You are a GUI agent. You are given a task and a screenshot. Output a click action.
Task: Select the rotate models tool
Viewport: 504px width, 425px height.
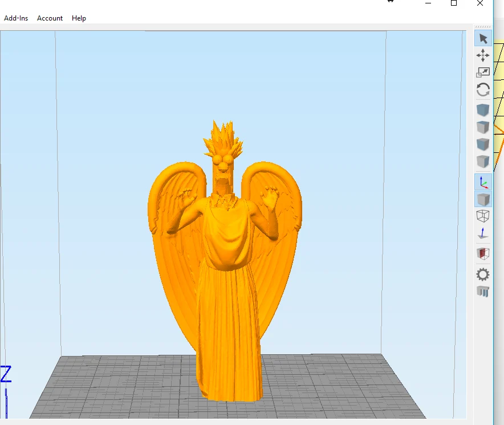[x=483, y=90]
